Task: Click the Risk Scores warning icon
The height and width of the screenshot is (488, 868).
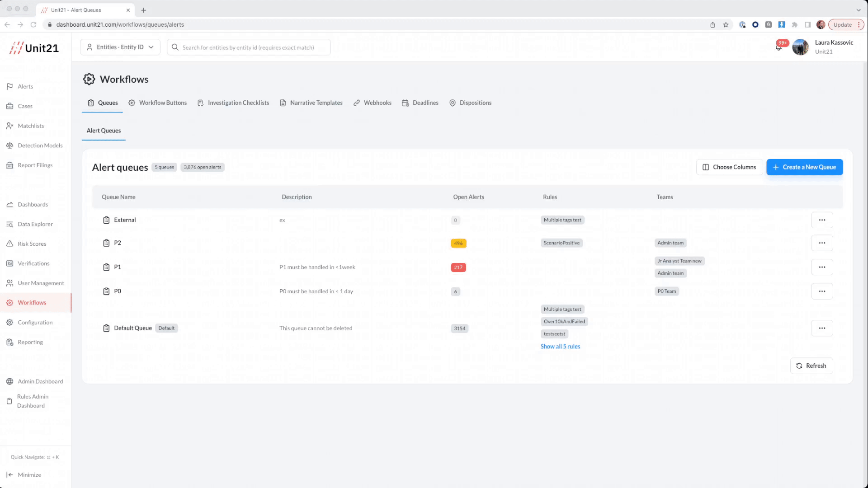Action: 9,244
